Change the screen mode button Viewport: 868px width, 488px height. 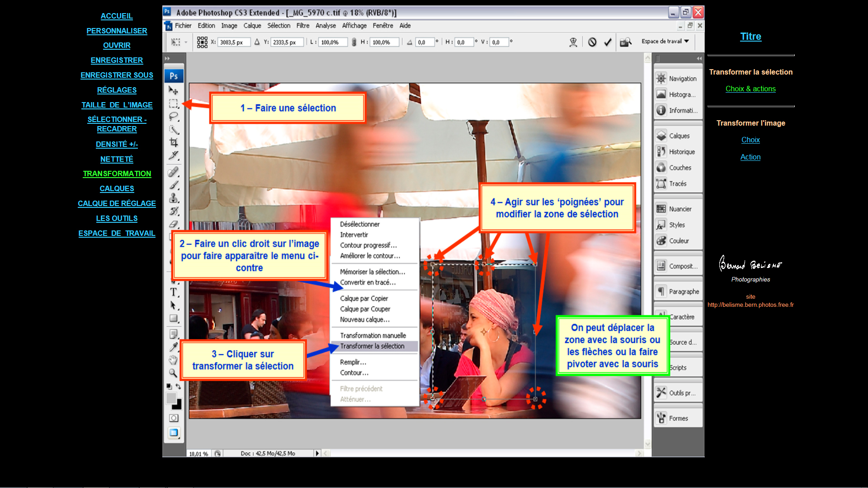[174, 433]
